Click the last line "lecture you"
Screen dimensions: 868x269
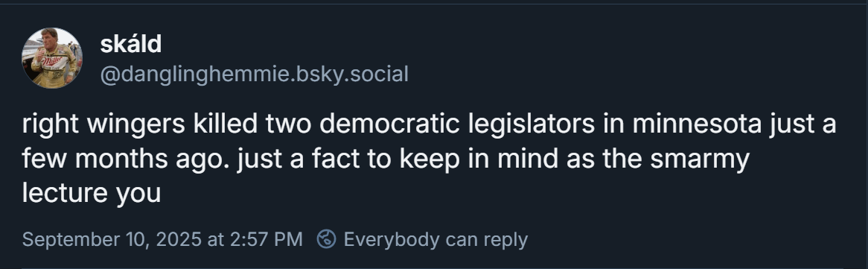(92, 193)
